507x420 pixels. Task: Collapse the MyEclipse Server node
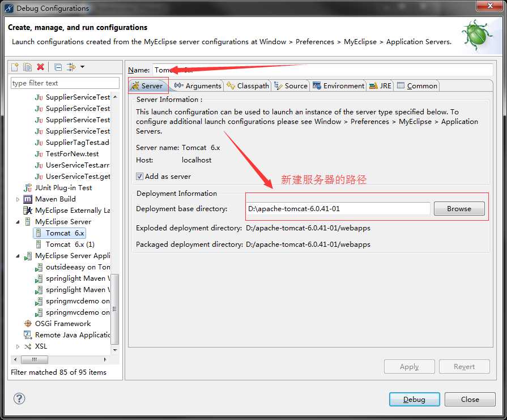[x=18, y=222]
